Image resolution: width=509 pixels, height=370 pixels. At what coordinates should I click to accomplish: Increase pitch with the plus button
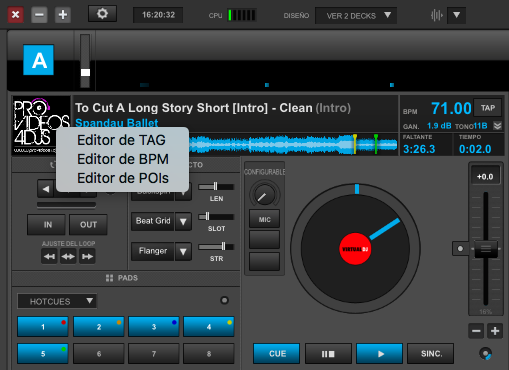coord(495,331)
